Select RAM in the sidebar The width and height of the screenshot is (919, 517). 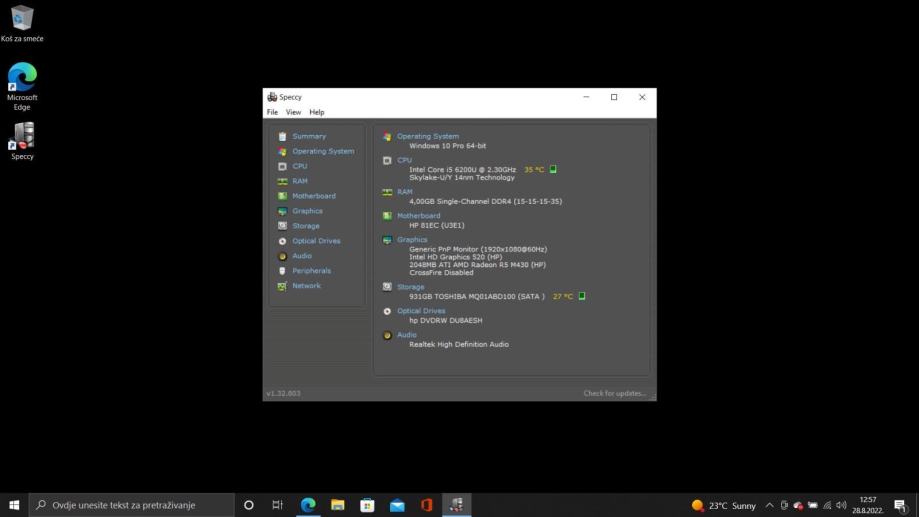coord(299,181)
